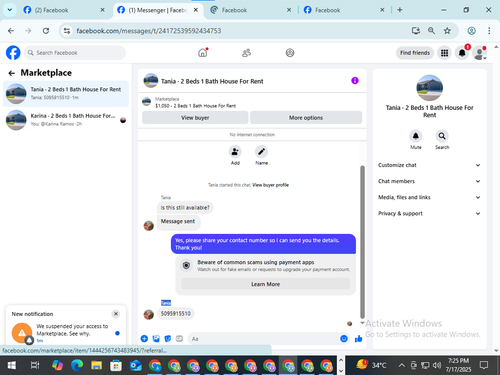Open Karina conversation in Marketplace list

(x=66, y=120)
